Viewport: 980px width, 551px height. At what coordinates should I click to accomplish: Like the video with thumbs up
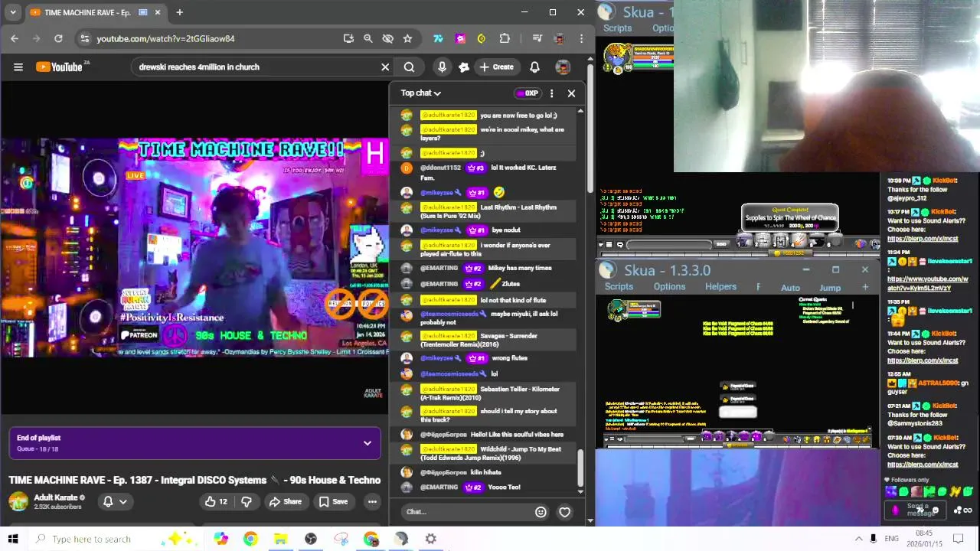(x=215, y=502)
